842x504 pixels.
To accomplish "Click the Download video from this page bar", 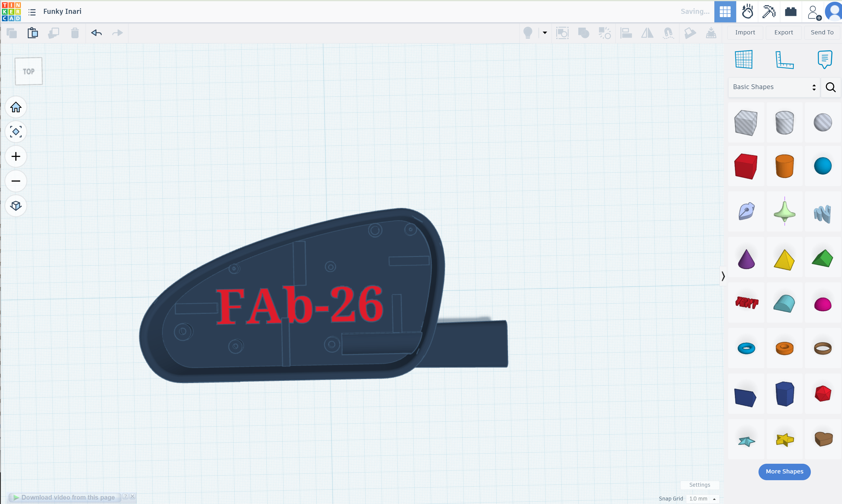I will (65, 498).
